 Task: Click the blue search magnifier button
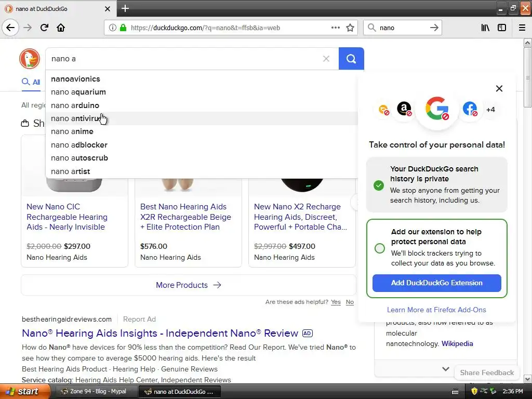click(351, 59)
